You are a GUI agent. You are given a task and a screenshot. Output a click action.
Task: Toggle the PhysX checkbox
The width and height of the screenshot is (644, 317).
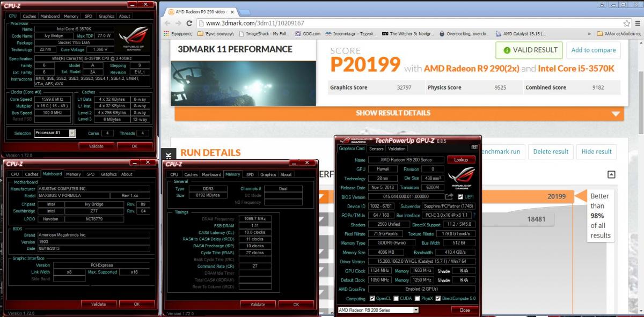click(x=416, y=298)
